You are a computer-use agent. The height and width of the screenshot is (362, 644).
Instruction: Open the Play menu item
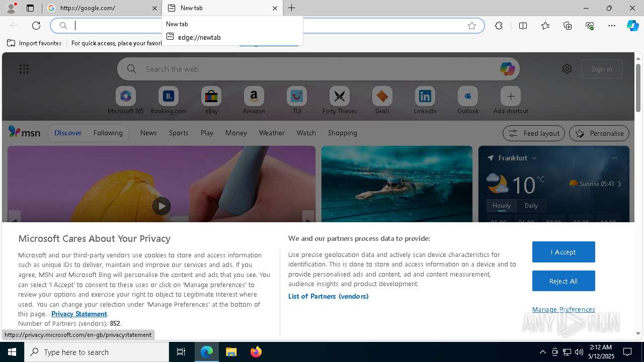(207, 133)
